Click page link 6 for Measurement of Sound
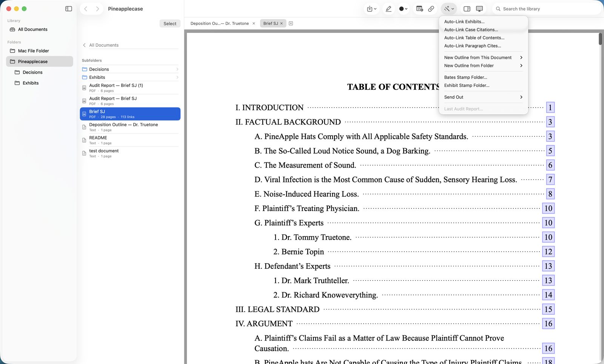Screen dimensions: 604x364 coord(550,165)
